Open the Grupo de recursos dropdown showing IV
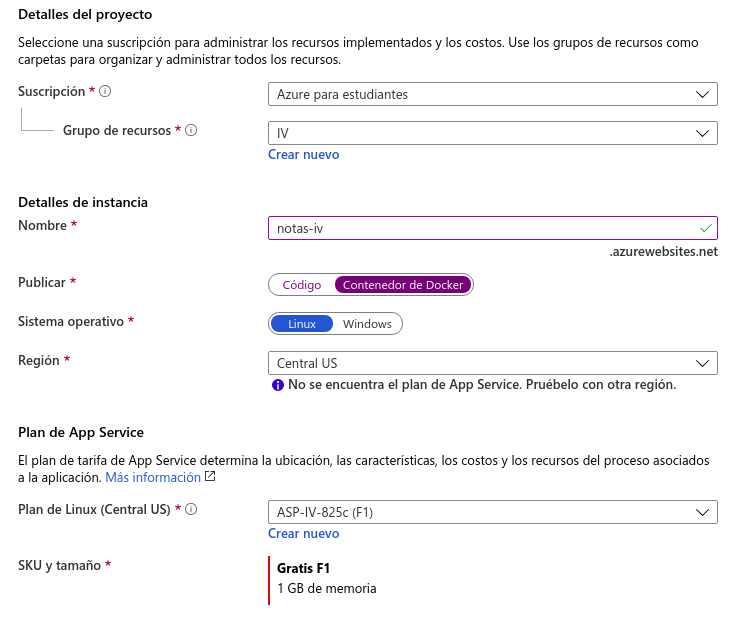Image resolution: width=747 pixels, height=617 pixels. [x=493, y=133]
